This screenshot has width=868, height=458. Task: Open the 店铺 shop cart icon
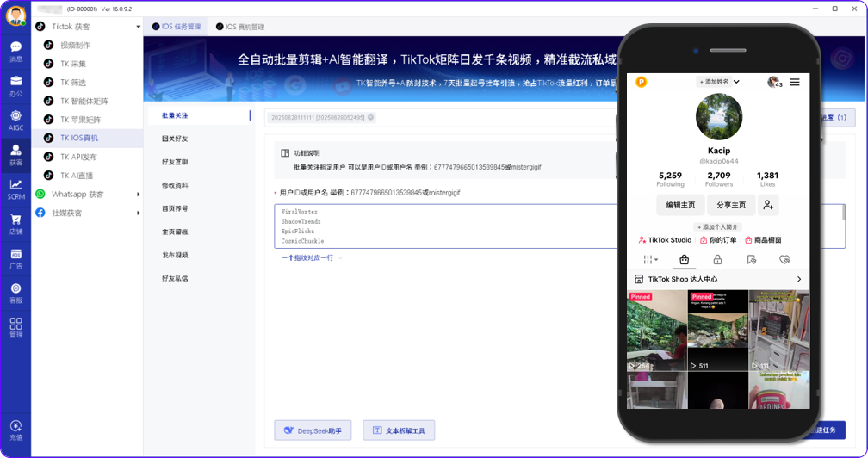click(16, 224)
